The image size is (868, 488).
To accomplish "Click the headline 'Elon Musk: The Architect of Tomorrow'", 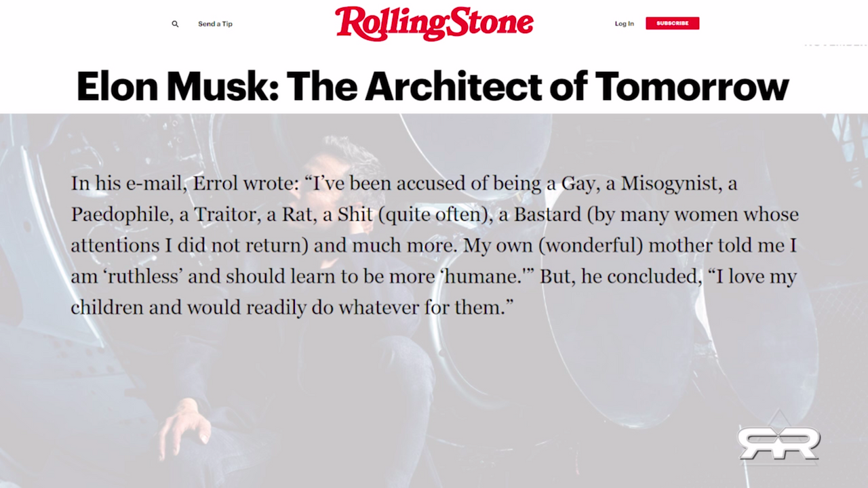I will [x=433, y=85].
